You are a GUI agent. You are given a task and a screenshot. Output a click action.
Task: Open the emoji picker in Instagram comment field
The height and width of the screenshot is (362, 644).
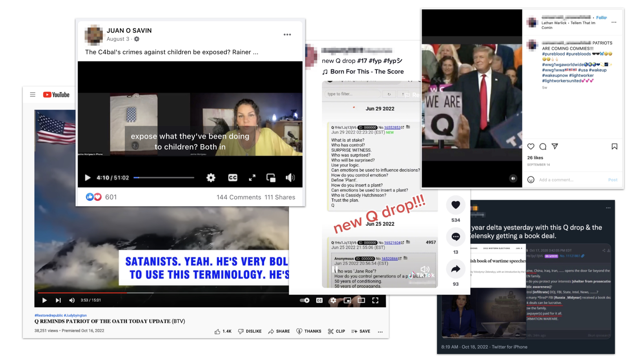click(x=531, y=180)
